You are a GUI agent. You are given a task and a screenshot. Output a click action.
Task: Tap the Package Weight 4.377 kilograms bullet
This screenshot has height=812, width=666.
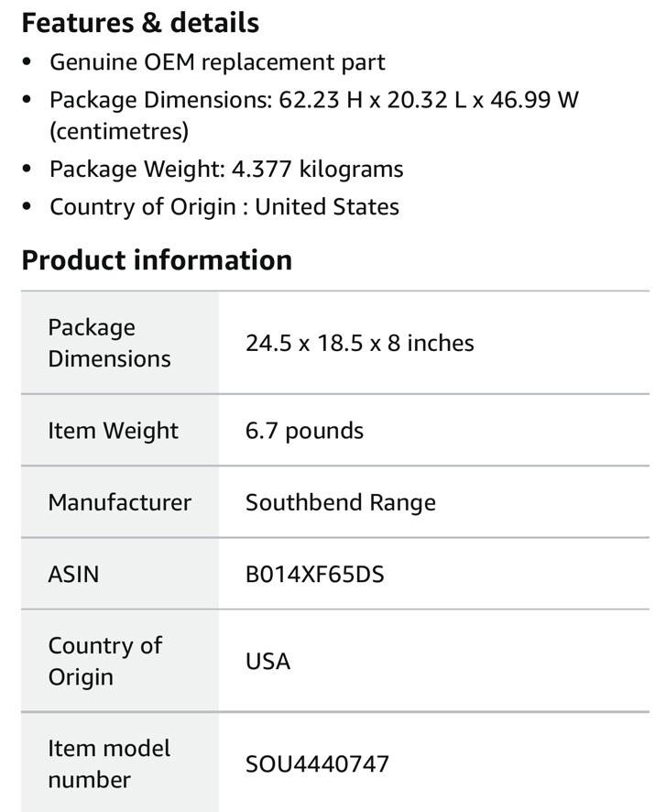tap(226, 170)
